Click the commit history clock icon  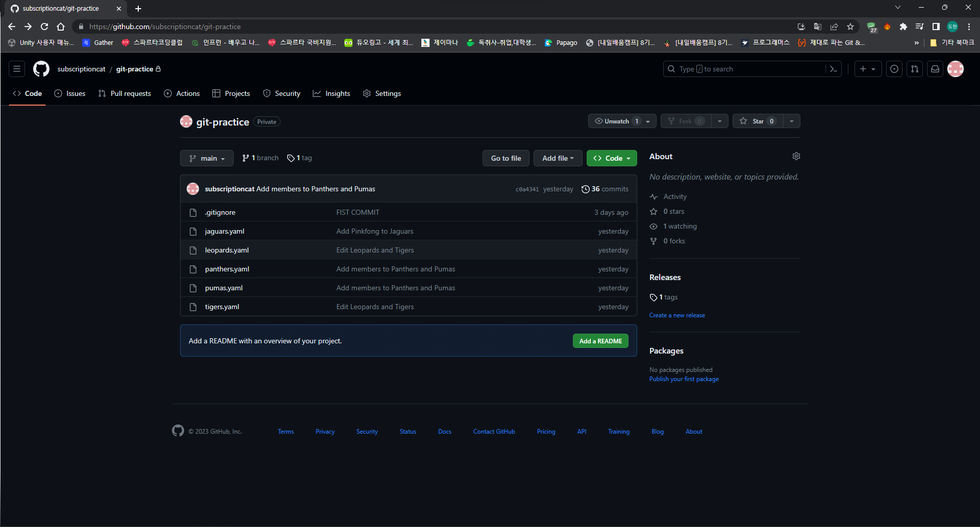click(x=585, y=189)
